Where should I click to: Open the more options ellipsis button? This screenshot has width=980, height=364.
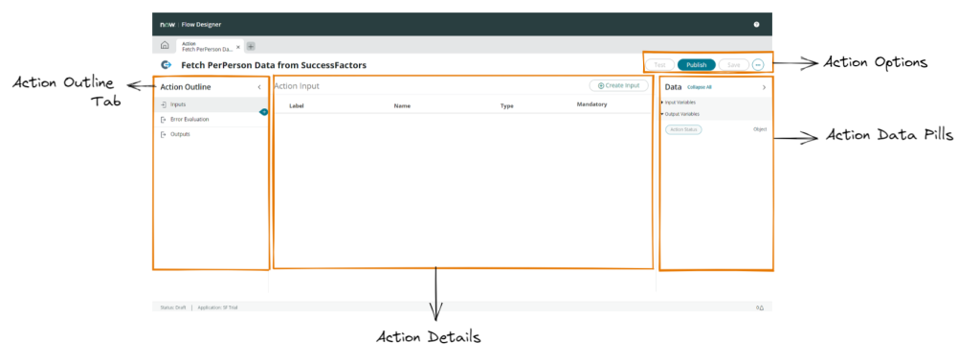758,64
